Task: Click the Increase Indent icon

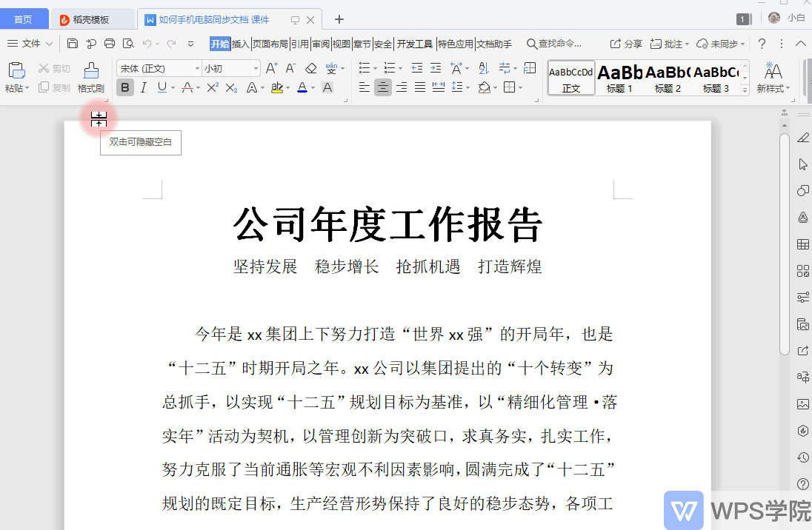Action: click(x=436, y=68)
